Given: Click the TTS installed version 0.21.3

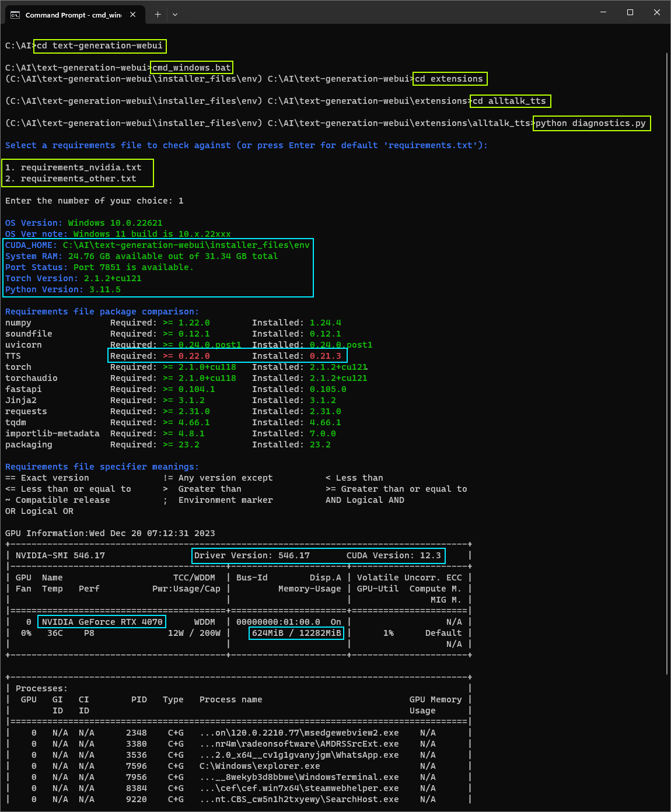Looking at the screenshot, I should tap(326, 356).
